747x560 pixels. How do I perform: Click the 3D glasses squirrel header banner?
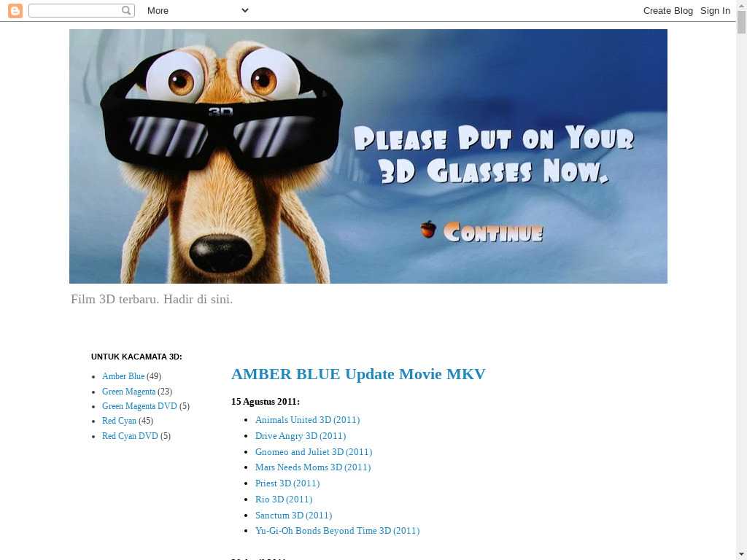(x=368, y=156)
